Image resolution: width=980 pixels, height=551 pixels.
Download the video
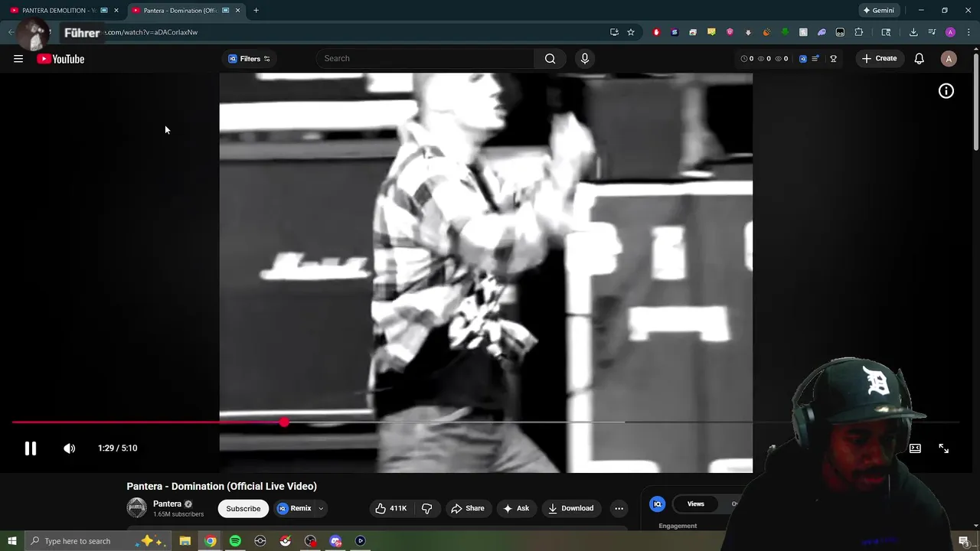pyautogui.click(x=571, y=508)
